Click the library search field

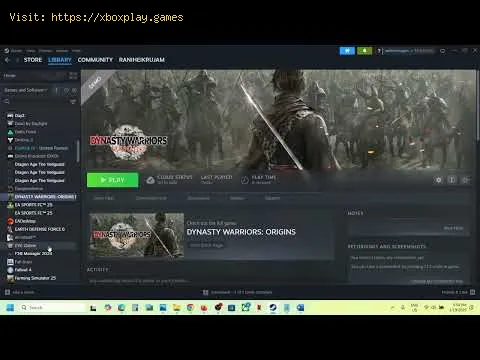[x=35, y=101]
